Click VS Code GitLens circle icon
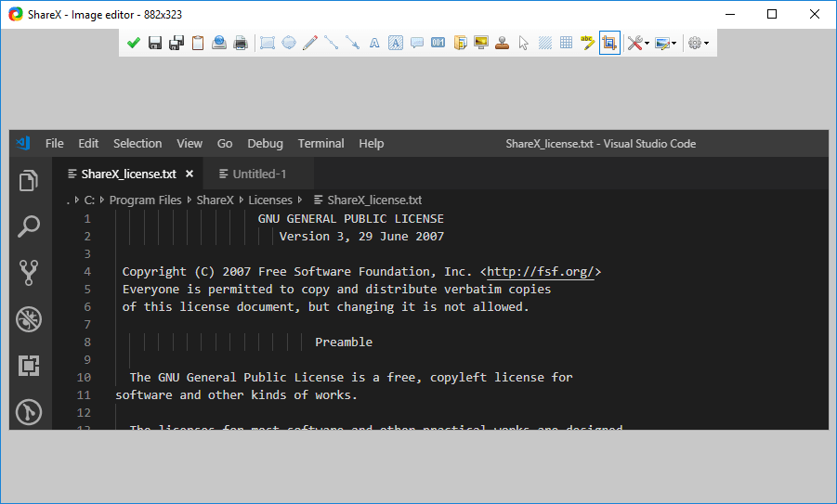 (x=29, y=412)
